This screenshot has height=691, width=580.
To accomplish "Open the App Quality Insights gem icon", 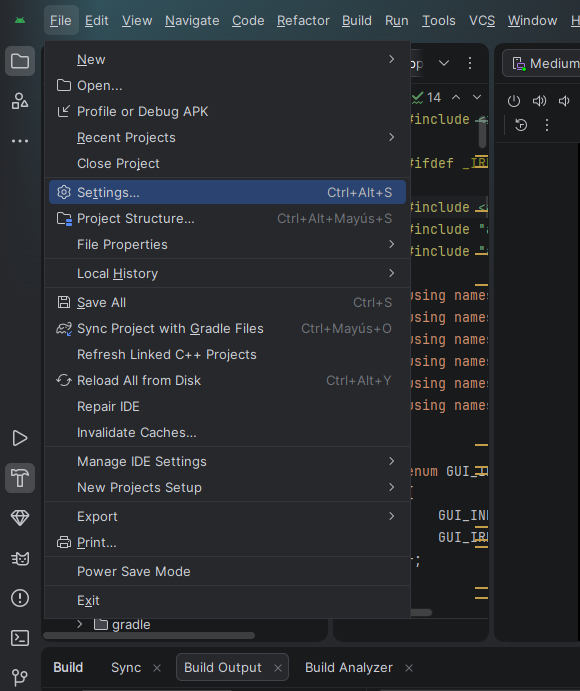I will pos(20,518).
